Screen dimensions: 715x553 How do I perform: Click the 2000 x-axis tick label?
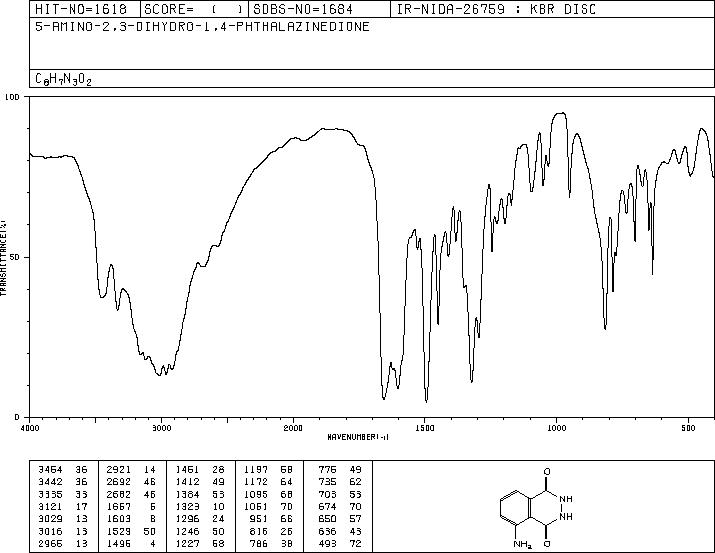pos(293,428)
